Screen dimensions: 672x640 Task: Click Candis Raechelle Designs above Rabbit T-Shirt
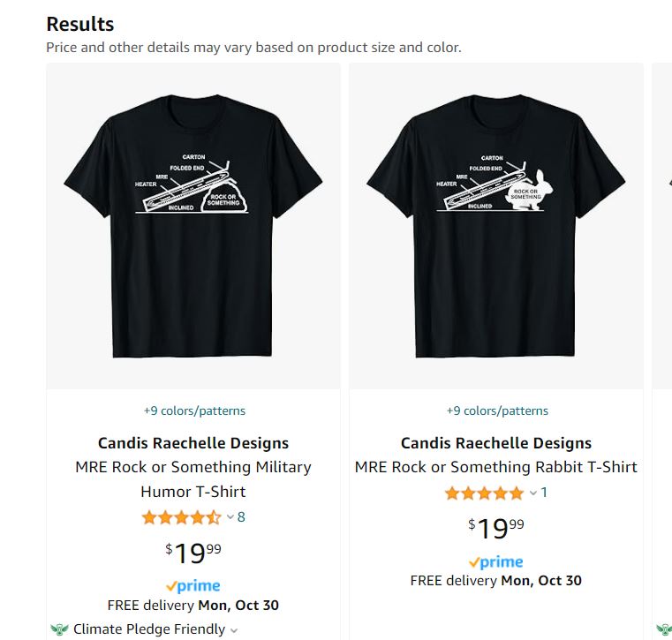pyautogui.click(x=495, y=443)
